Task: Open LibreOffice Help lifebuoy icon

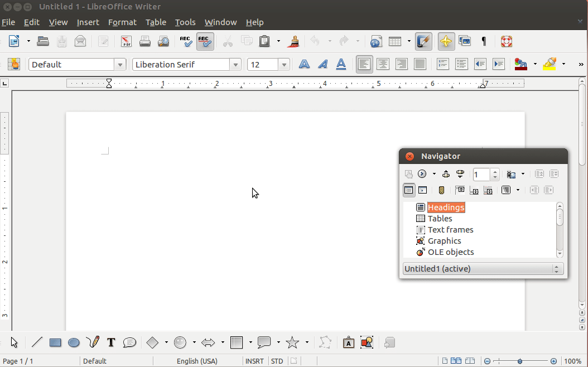Action: [506, 41]
